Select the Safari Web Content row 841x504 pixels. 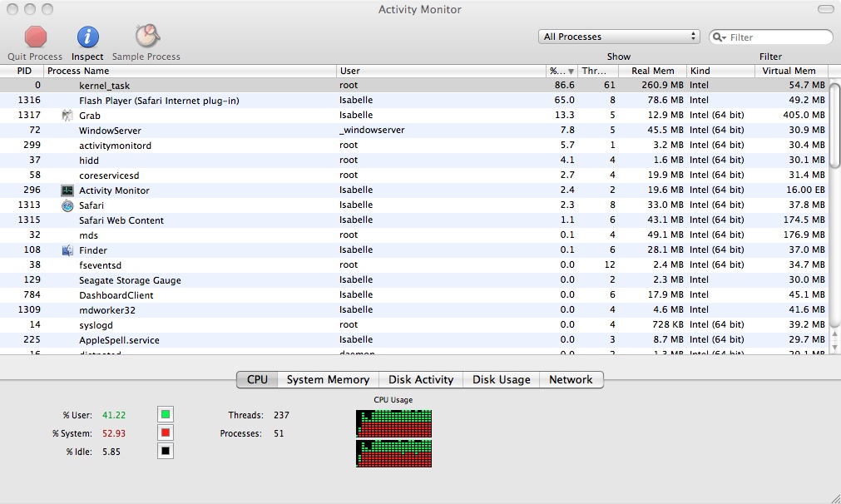click(x=414, y=220)
